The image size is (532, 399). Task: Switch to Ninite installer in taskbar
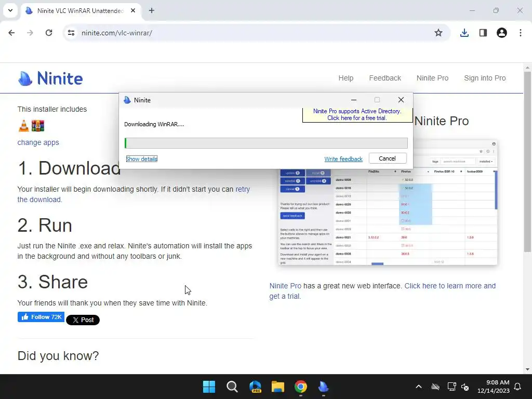point(323,387)
